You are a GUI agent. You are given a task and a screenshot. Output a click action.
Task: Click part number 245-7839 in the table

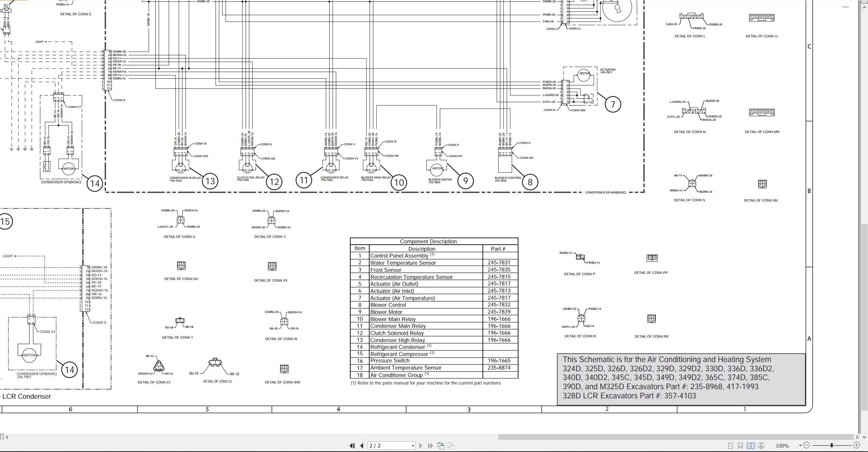(499, 312)
